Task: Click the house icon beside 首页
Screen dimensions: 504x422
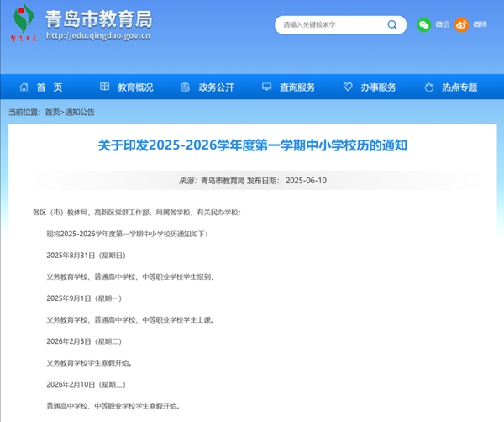Action: click(x=24, y=87)
